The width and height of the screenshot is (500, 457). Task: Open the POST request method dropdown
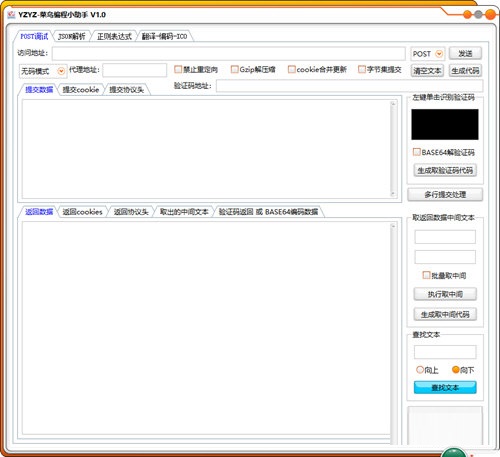[428, 54]
